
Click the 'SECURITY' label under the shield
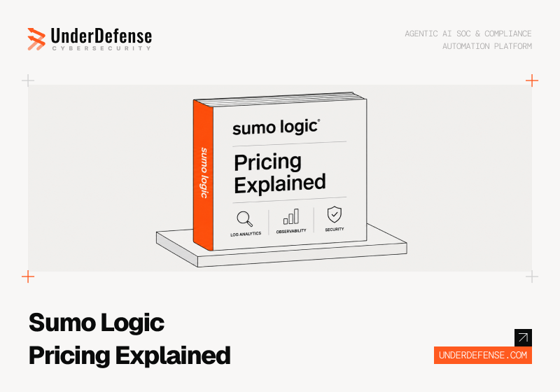tap(335, 229)
